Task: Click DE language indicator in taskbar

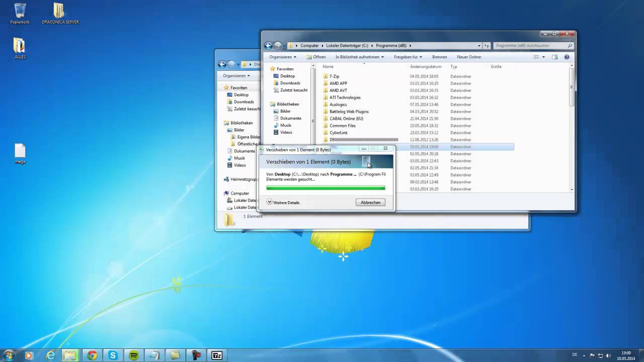Action: 575,354
